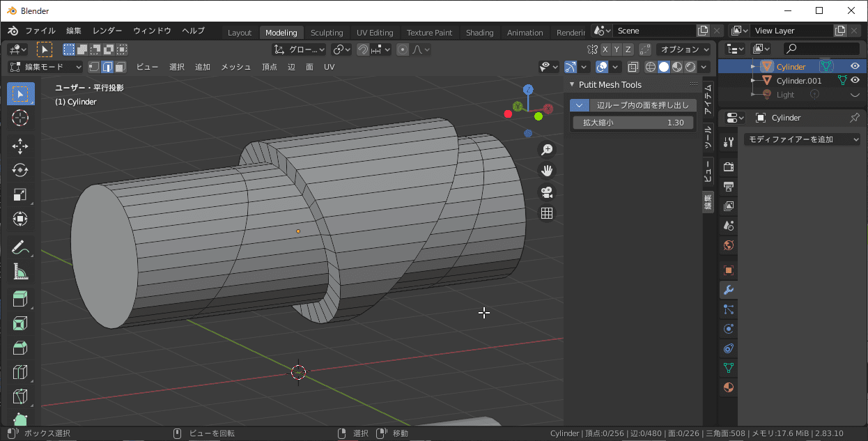The width and height of the screenshot is (868, 441).
Task: Click the 拡大縮小 value slider
Action: coord(633,123)
